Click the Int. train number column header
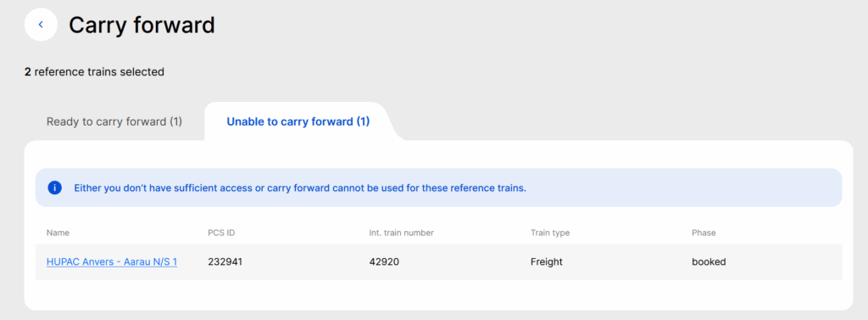Screen dimensions: 868x320 (401, 233)
